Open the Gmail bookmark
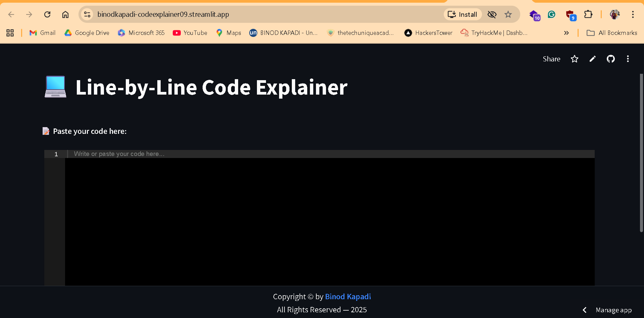 coord(42,33)
